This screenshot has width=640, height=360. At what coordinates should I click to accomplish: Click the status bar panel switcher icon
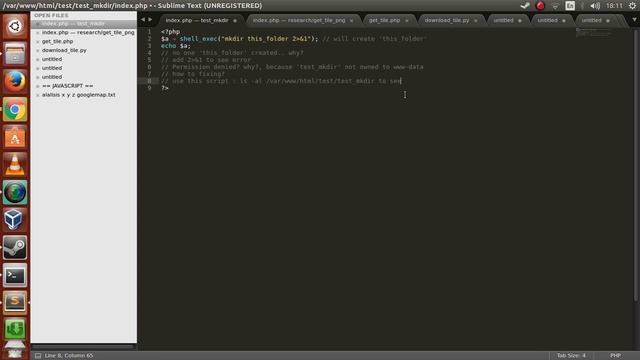point(38,356)
